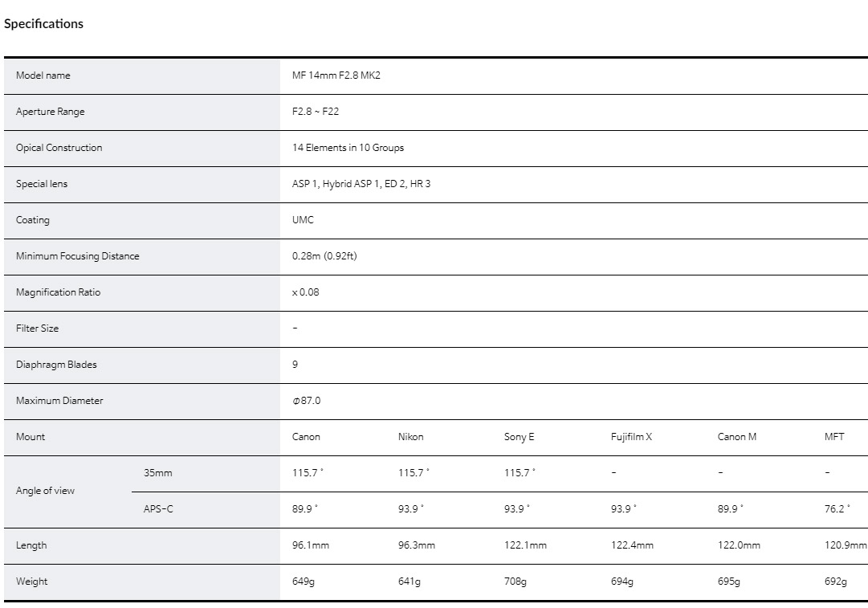Click the 76.2° APS-C angle value
The width and height of the screenshot is (868, 608).
click(837, 509)
